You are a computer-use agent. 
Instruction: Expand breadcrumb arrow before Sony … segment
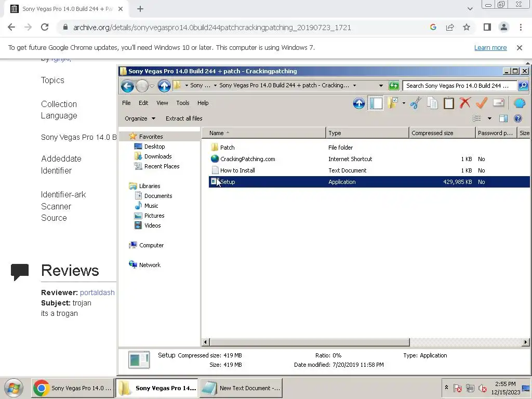point(187,86)
